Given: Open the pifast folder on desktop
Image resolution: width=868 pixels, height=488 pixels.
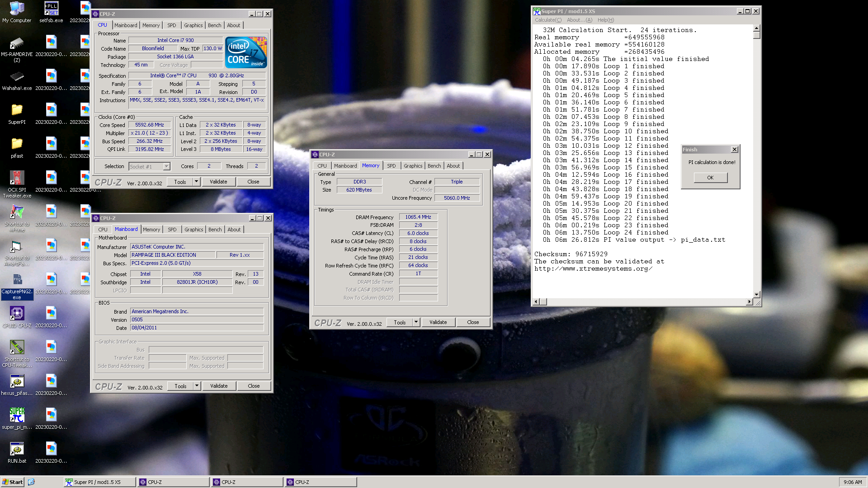Looking at the screenshot, I should [x=17, y=148].
